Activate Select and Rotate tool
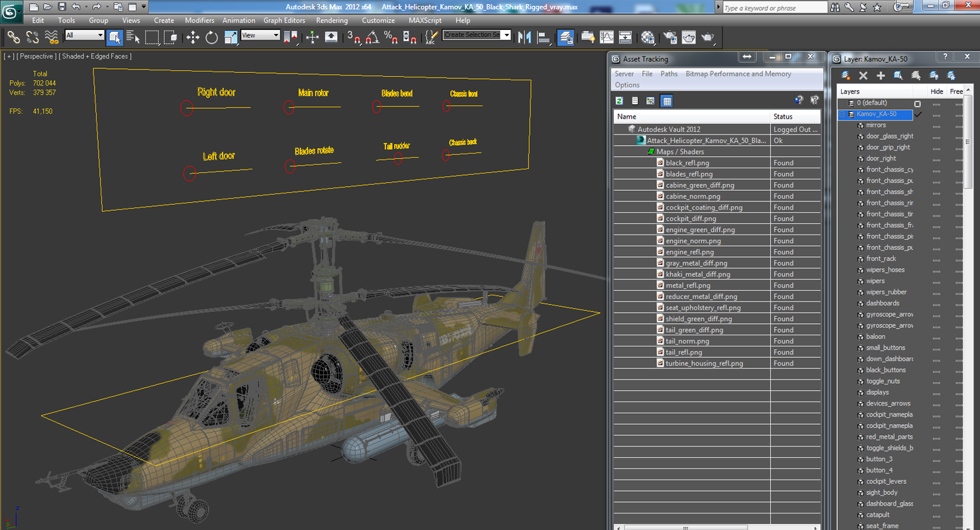The width and height of the screenshot is (980, 530). pyautogui.click(x=212, y=38)
